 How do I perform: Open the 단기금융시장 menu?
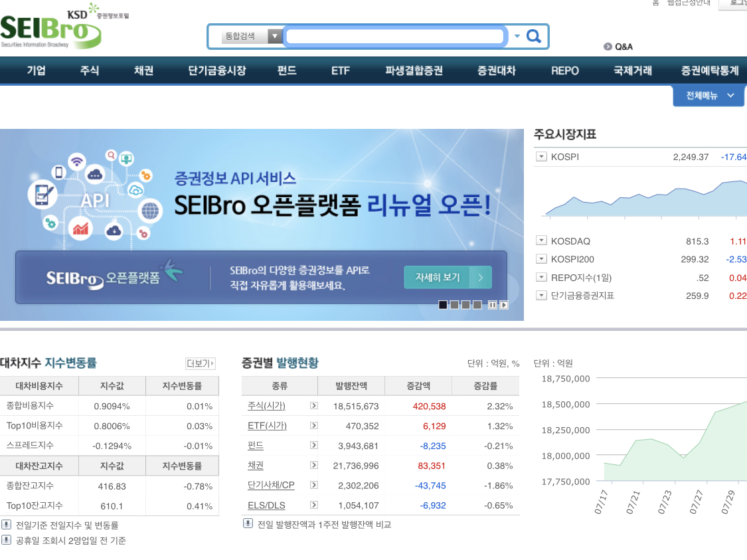[216, 70]
